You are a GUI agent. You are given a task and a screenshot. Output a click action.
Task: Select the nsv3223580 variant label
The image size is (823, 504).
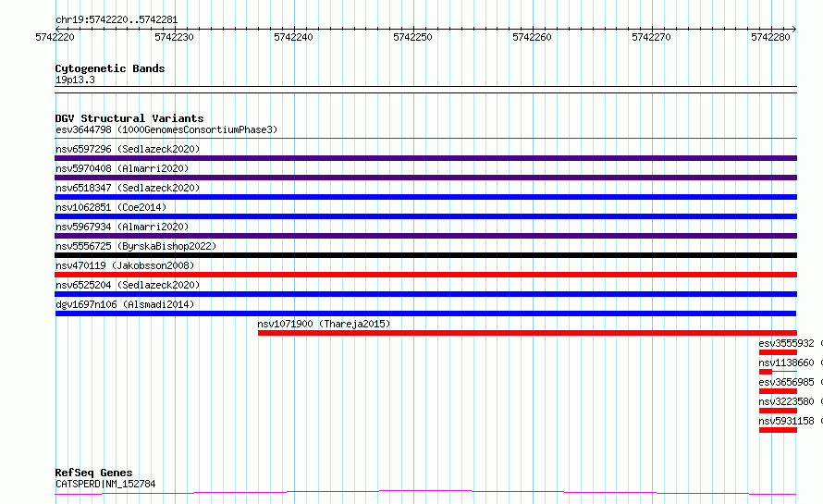786,401
